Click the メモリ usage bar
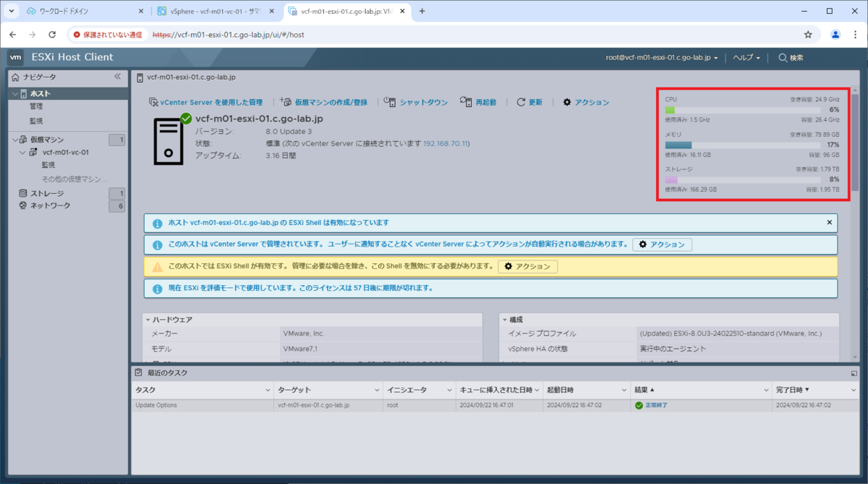 point(742,145)
